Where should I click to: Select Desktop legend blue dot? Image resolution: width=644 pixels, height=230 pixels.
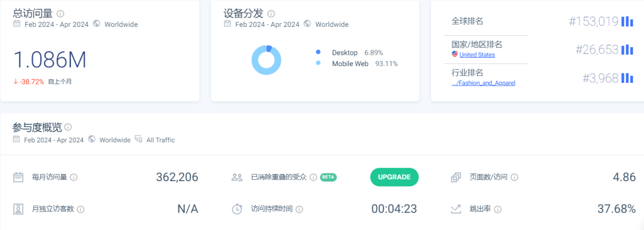318,52
